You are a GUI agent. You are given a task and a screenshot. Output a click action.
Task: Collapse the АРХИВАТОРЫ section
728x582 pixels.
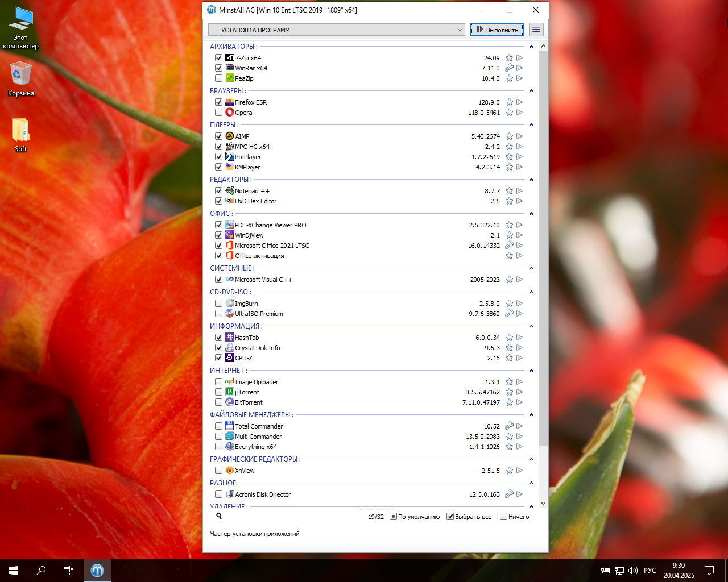point(531,47)
